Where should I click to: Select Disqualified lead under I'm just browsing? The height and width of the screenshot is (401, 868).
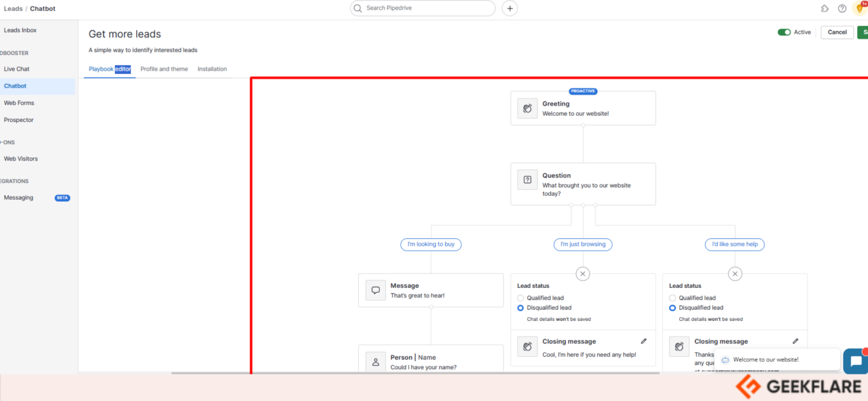(520, 308)
